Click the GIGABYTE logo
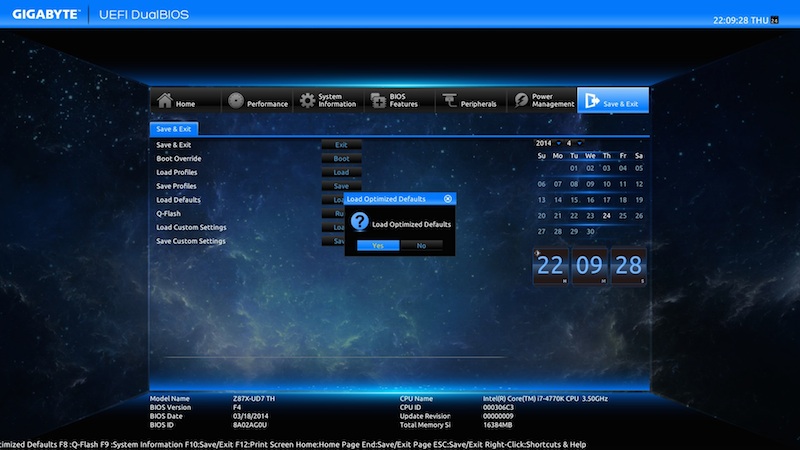This screenshot has height=450, width=800. [46, 14]
